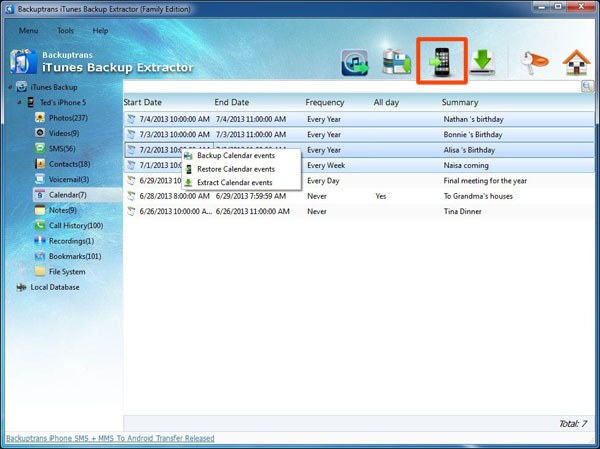600x449 pixels.
Task: Click the key registration toolbar icon
Action: tap(535, 62)
